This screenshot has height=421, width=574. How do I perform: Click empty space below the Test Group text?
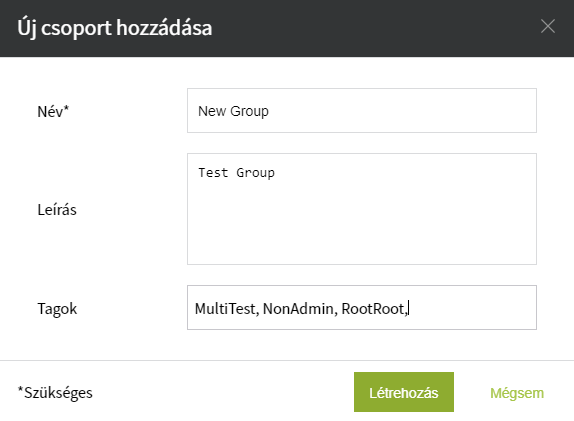[362, 223]
